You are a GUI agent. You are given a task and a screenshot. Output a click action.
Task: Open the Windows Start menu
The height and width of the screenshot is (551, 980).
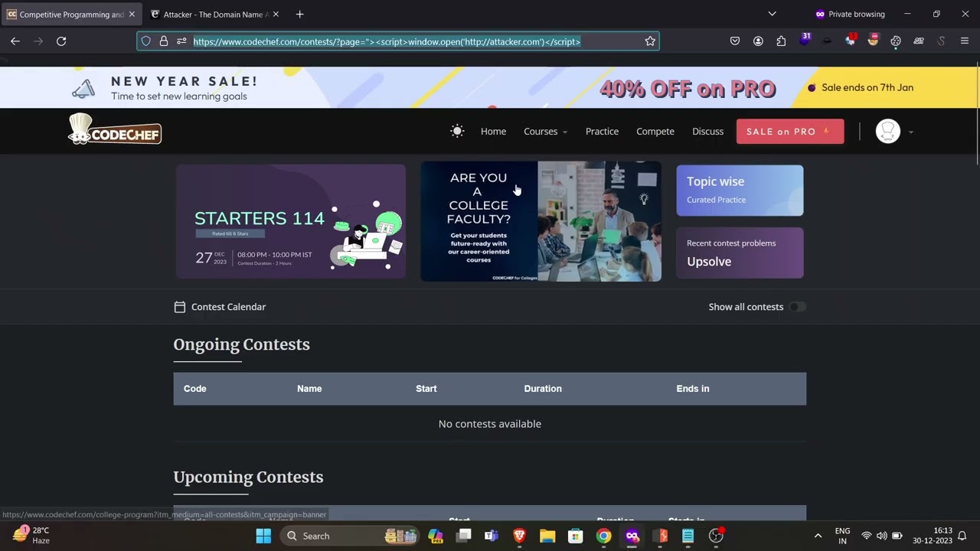263,536
